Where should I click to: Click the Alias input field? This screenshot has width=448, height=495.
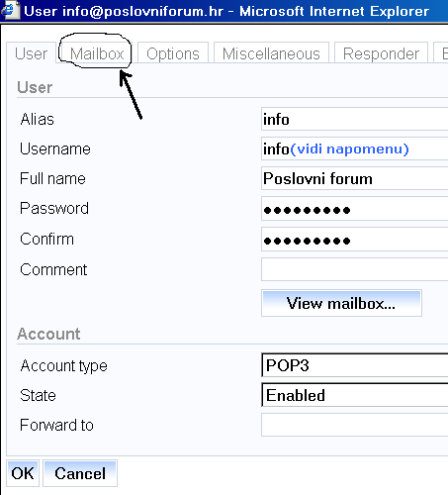point(355,119)
